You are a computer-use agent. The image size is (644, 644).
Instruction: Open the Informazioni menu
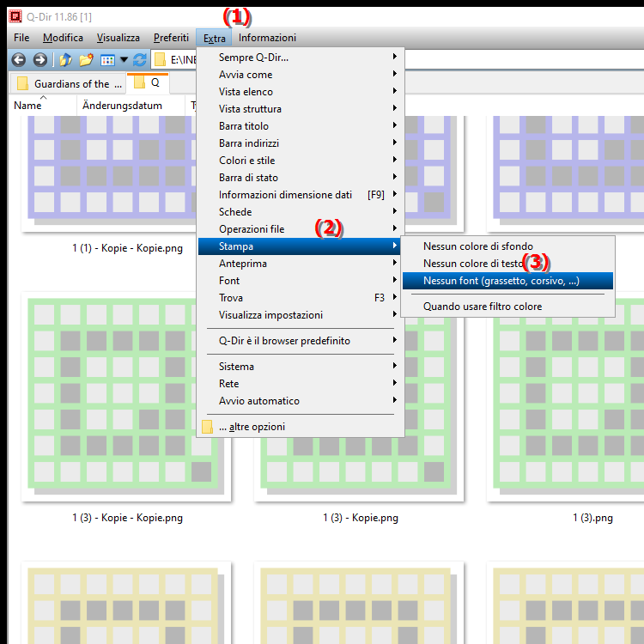[267, 38]
